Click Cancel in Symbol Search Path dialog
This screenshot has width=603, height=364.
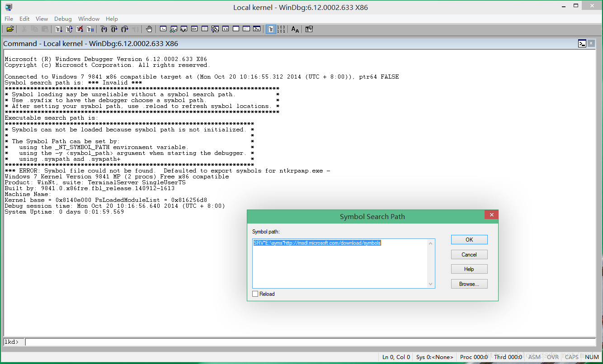(469, 254)
